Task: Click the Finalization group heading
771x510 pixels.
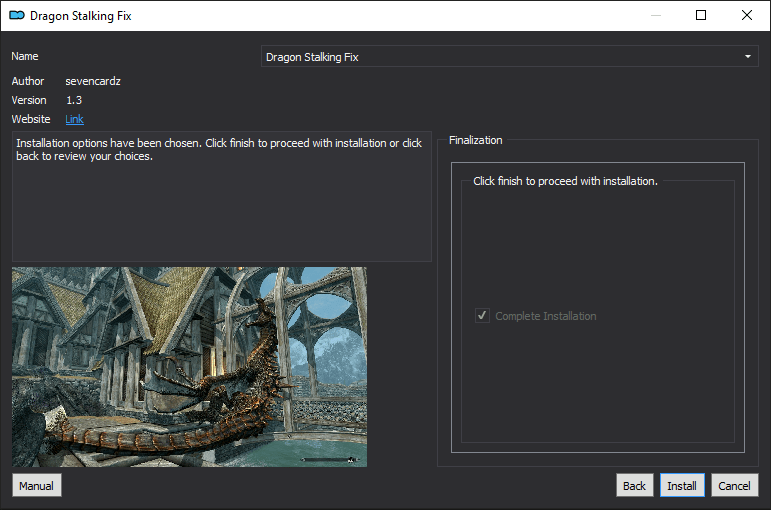Action: 475,140
